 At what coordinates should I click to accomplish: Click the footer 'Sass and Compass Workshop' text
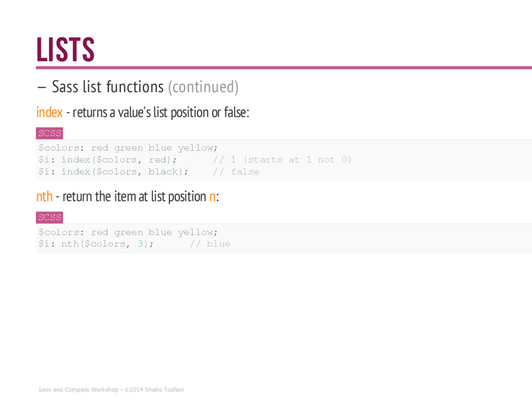(78, 390)
